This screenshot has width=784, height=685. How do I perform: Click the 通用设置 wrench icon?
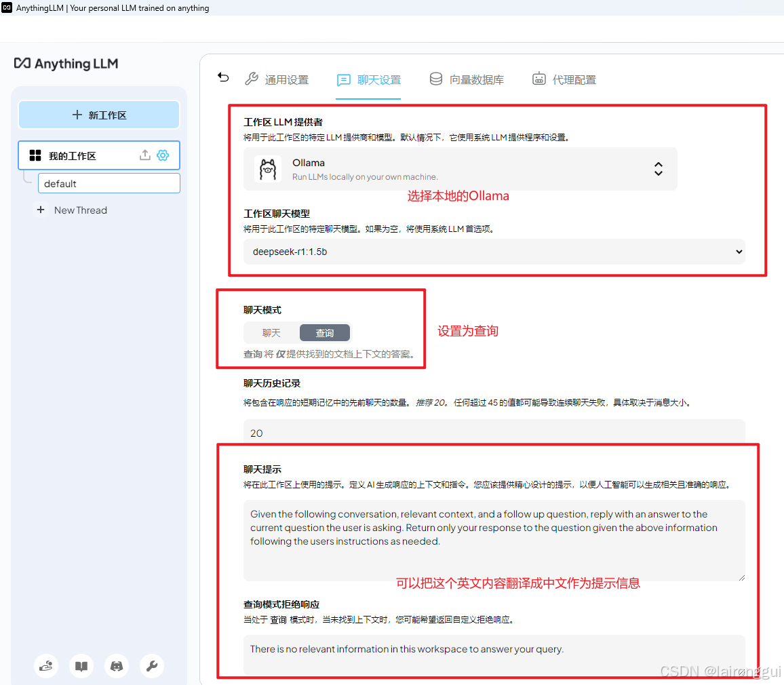point(252,79)
